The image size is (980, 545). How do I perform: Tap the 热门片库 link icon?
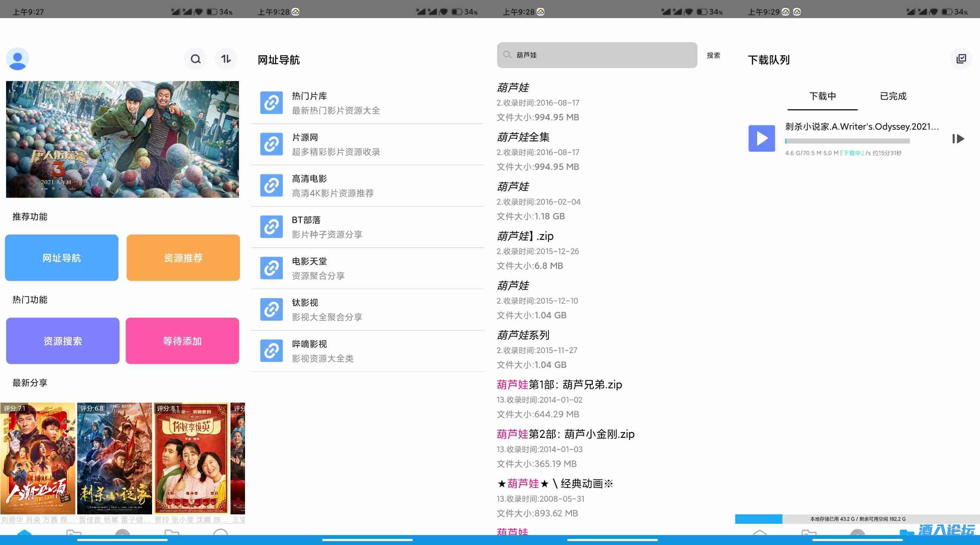pyautogui.click(x=271, y=103)
